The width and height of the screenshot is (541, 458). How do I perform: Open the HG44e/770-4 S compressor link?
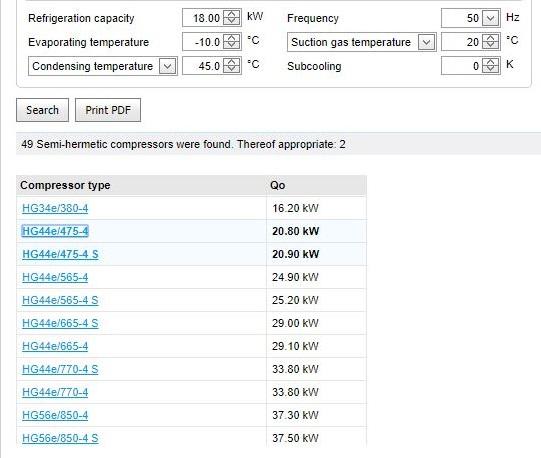pyautogui.click(x=60, y=369)
